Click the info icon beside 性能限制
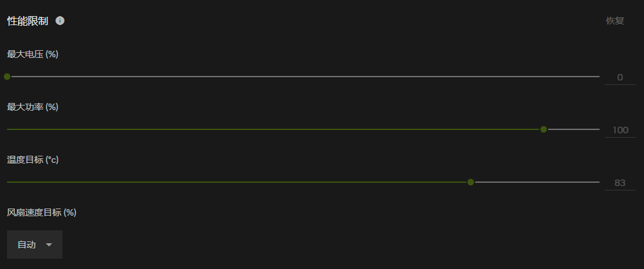Viewport: 644px width, 269px height. (60, 21)
